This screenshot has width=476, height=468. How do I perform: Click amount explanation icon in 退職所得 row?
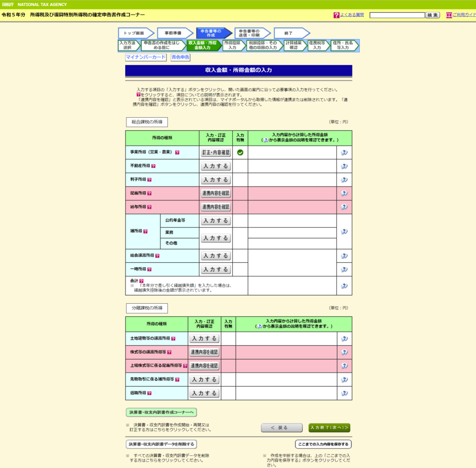pyautogui.click(x=344, y=393)
